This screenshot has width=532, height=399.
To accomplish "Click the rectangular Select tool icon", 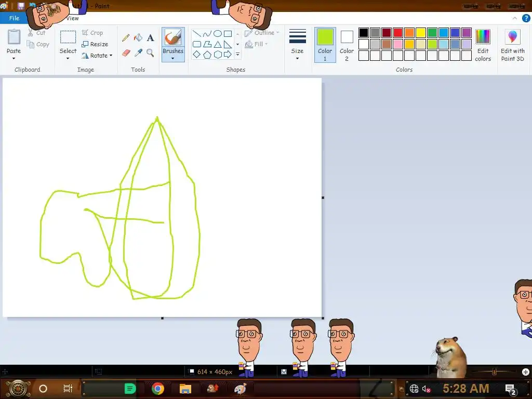I will (x=68, y=37).
